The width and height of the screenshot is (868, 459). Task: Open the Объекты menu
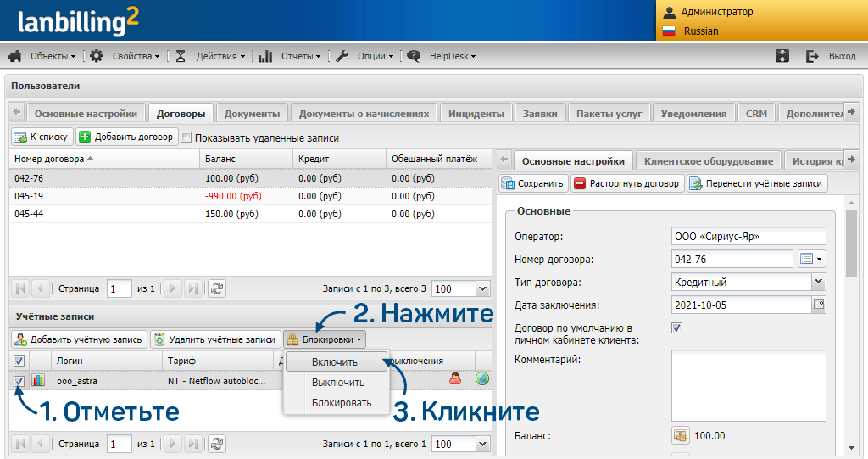click(53, 56)
